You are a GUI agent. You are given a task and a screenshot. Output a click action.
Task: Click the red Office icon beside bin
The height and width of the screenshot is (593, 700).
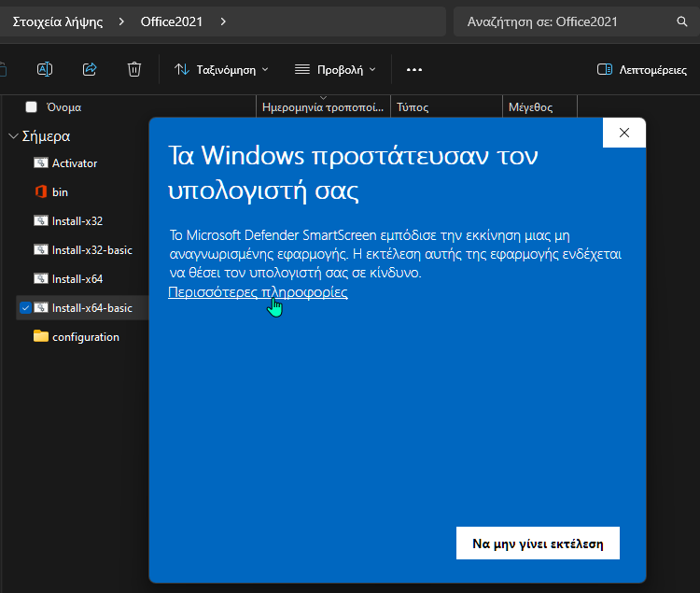pos(41,191)
